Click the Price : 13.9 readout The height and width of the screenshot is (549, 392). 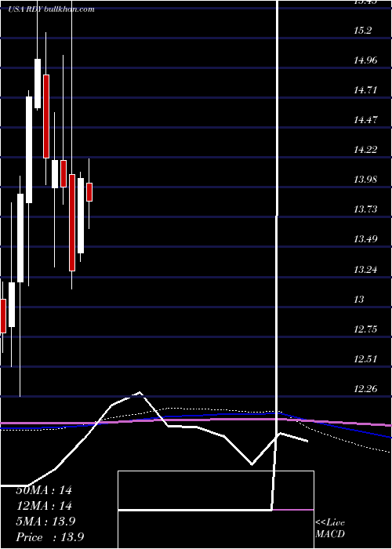click(49, 537)
